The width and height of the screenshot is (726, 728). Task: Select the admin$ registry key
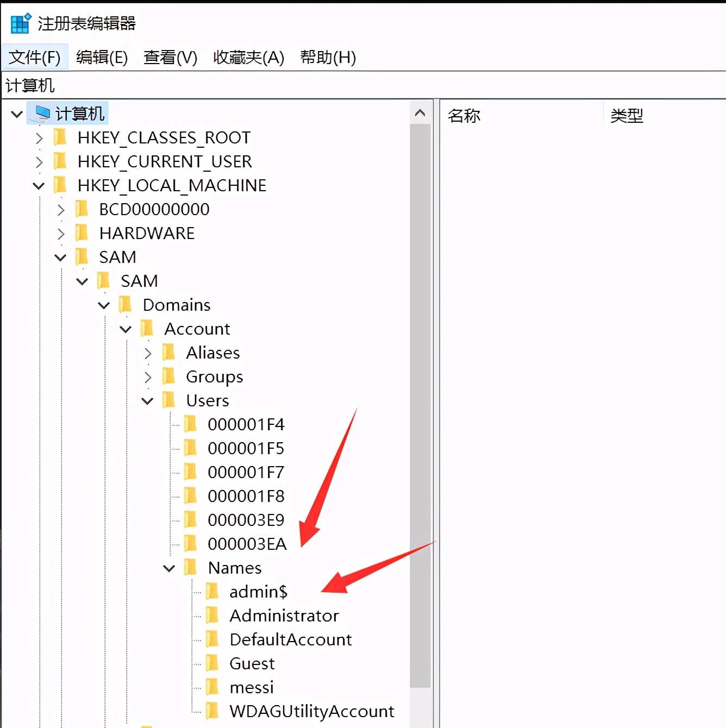coord(258,592)
